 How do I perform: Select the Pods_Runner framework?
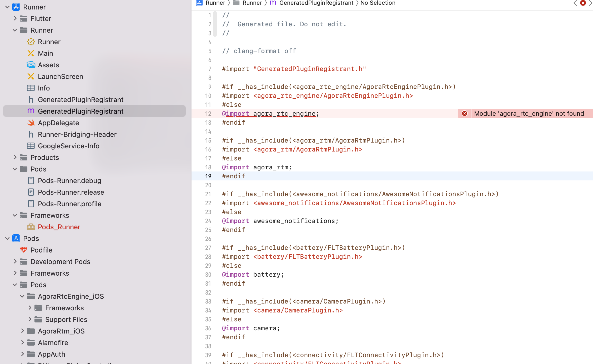coord(59,227)
